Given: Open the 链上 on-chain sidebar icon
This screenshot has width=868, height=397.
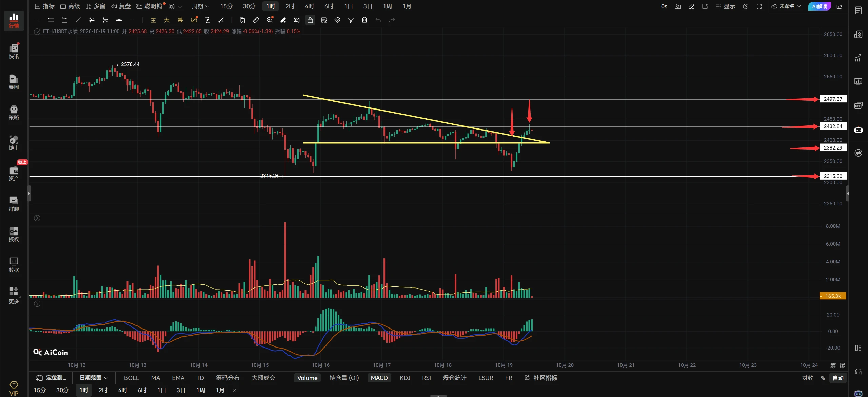Looking at the screenshot, I should tap(14, 143).
